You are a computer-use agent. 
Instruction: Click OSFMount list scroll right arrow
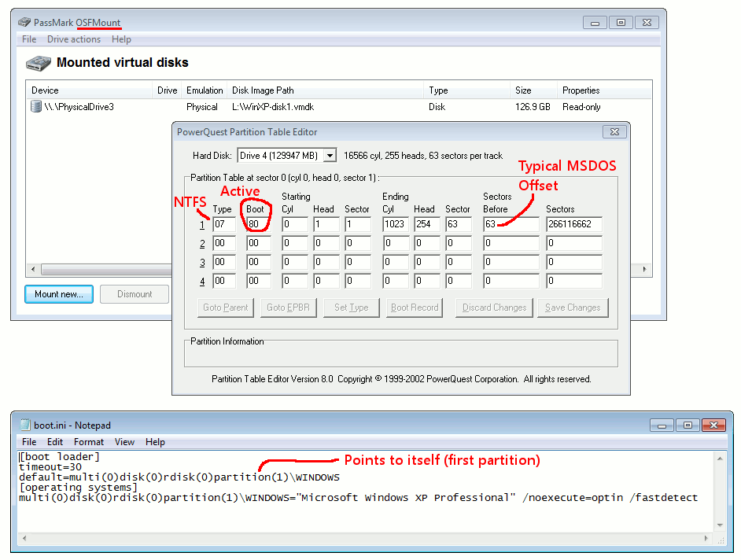tap(644, 269)
